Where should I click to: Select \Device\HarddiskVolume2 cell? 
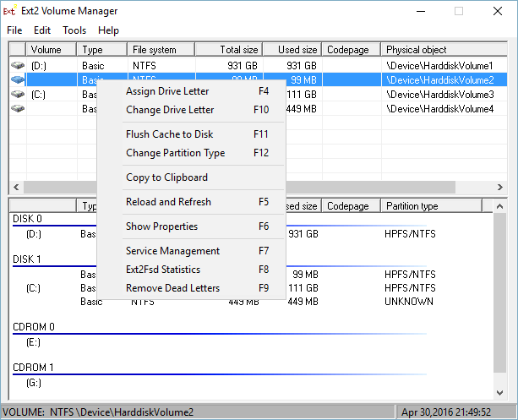point(439,80)
